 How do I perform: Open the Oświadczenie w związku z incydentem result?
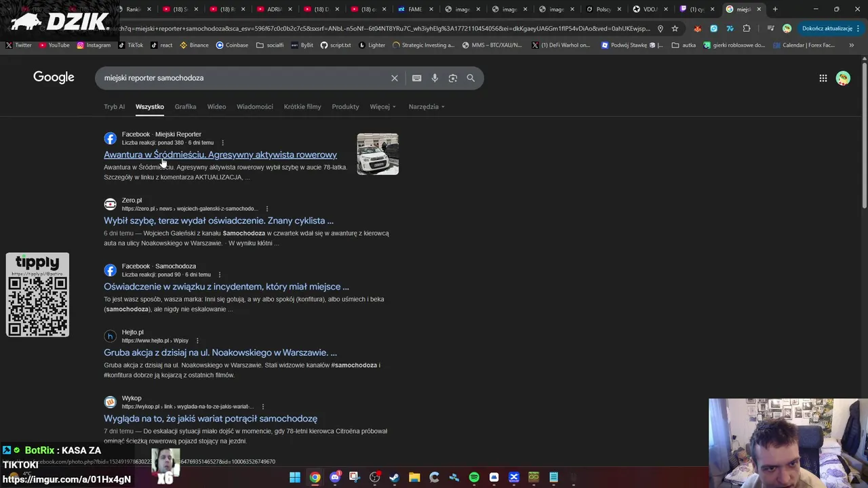pos(226,286)
